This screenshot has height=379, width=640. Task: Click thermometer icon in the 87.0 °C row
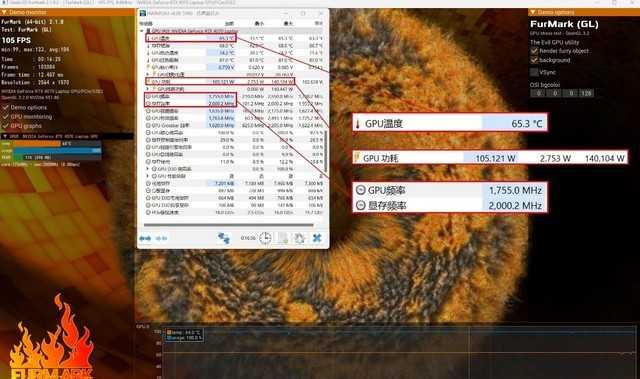(x=148, y=60)
